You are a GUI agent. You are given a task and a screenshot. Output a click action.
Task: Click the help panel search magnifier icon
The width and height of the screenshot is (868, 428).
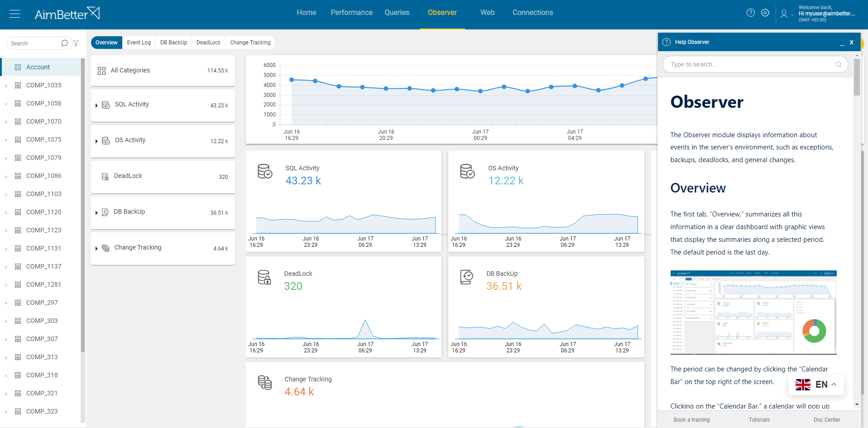pyautogui.click(x=839, y=64)
